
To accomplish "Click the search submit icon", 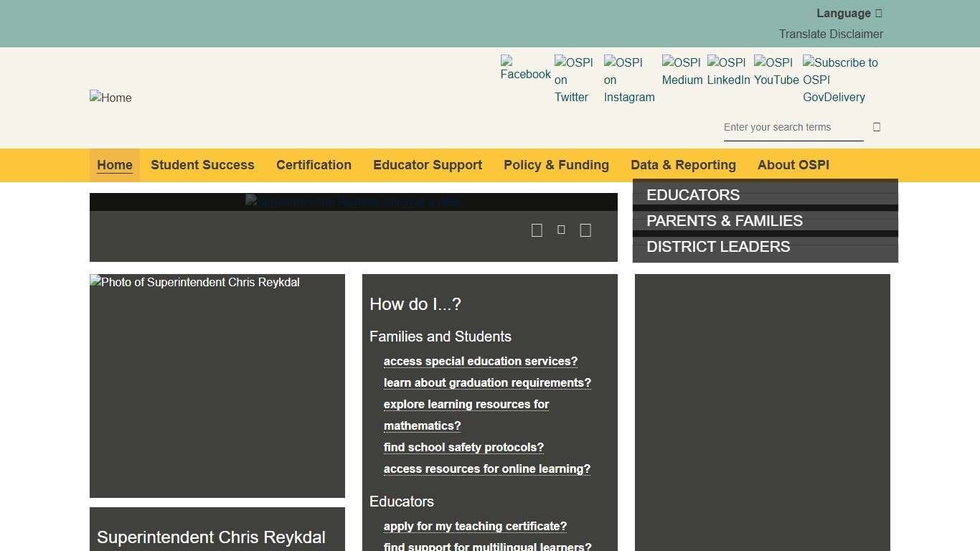I will [x=877, y=127].
